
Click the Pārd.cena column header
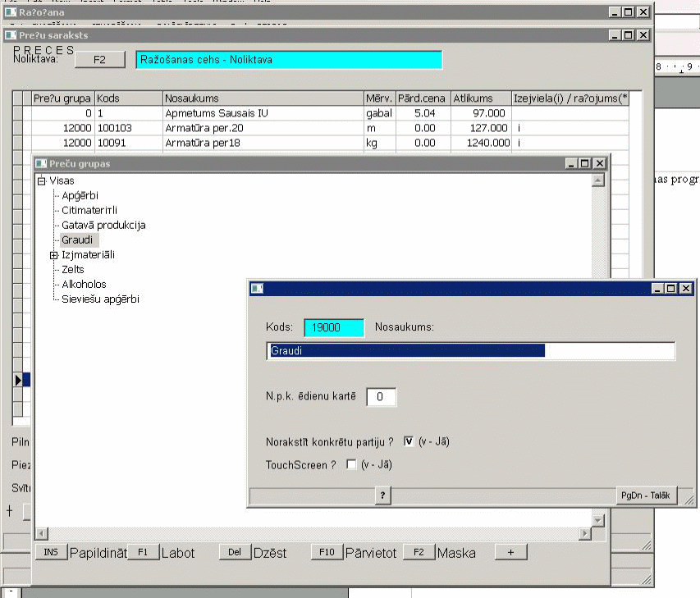click(x=423, y=98)
